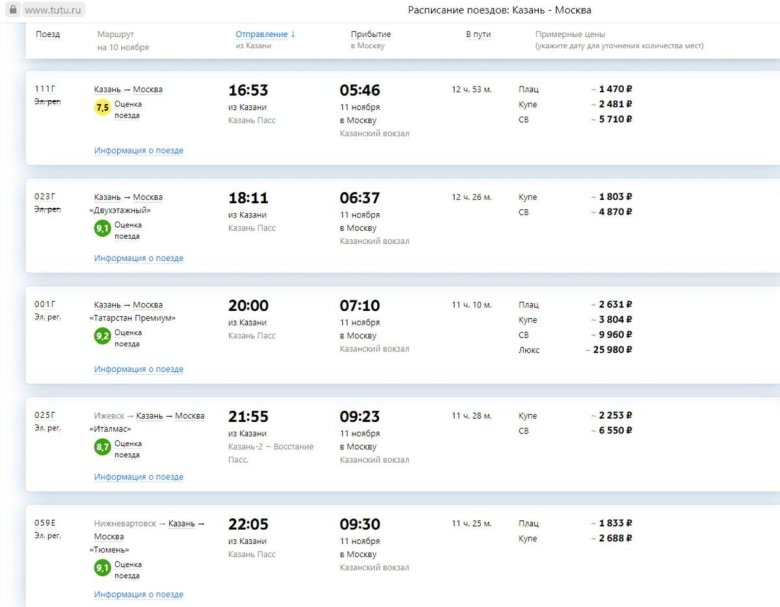
Task: Click the www.tutu.ru address field
Action: click(54, 9)
